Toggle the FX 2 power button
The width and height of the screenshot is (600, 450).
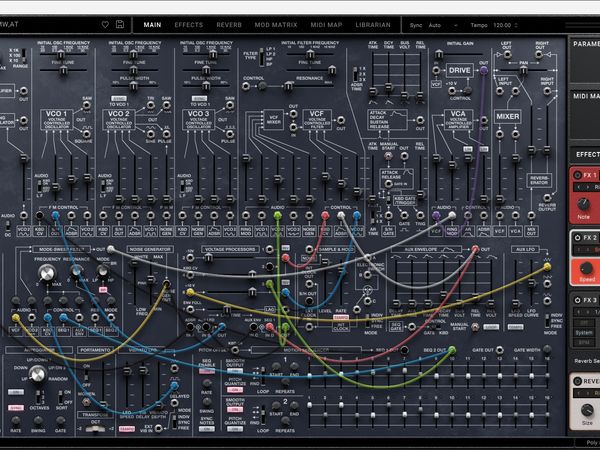pyautogui.click(x=577, y=238)
